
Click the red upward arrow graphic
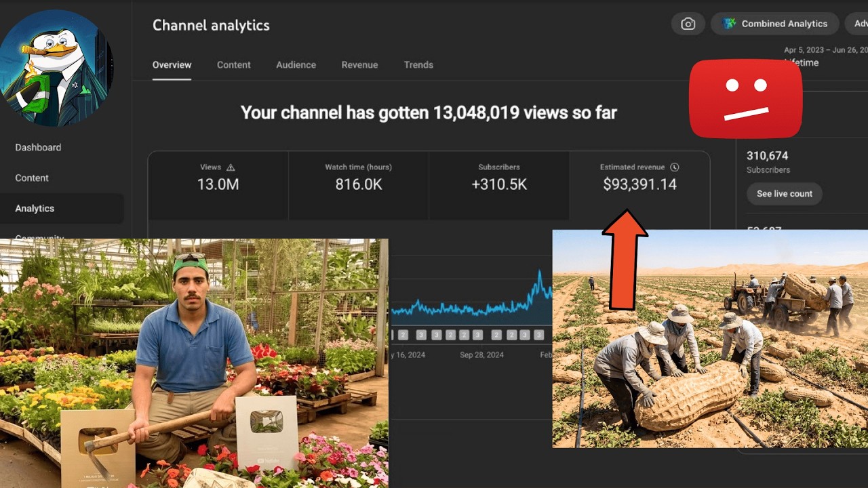625,260
